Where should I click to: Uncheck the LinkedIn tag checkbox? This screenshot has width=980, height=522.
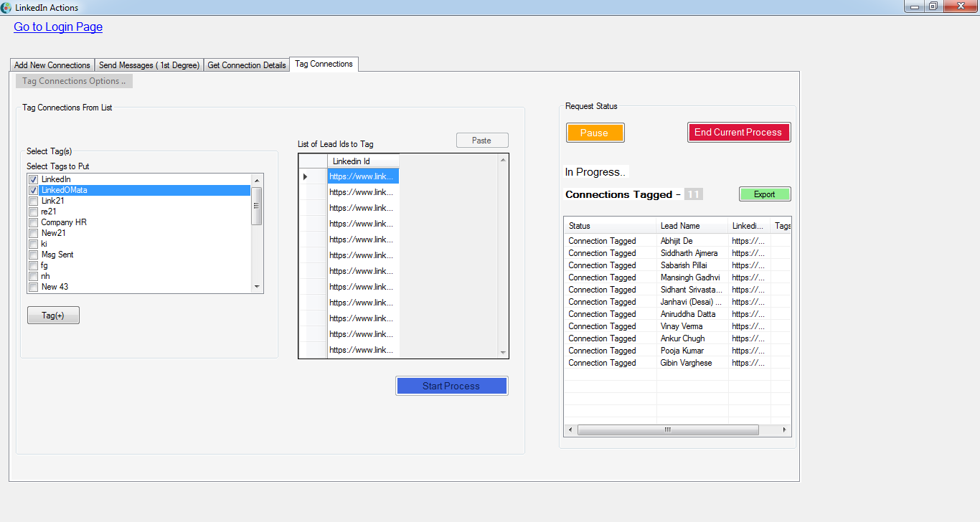[33, 179]
